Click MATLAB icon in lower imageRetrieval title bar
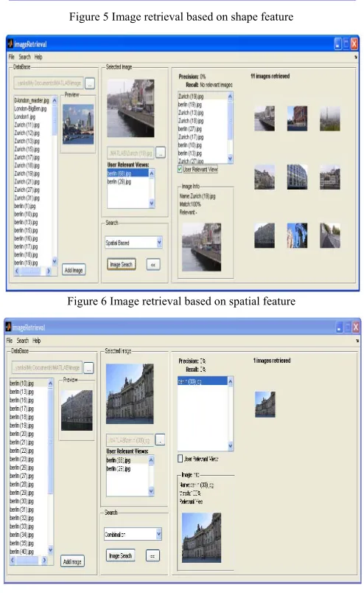This screenshot has height=593, width=364. [8, 327]
